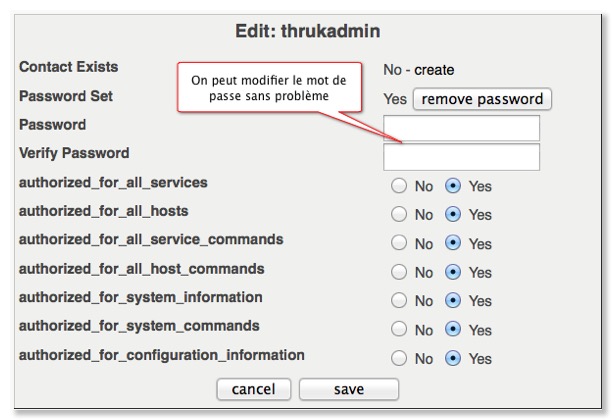The height and width of the screenshot is (420, 612).
Task: Set authorized_for_all_hosts to Yes
Action: pyautogui.click(x=452, y=214)
